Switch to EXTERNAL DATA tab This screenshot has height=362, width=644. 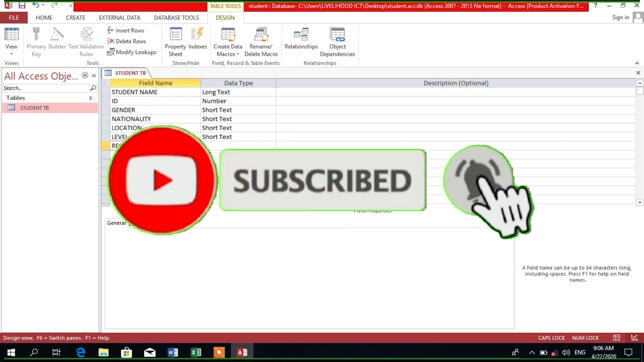pos(119,18)
